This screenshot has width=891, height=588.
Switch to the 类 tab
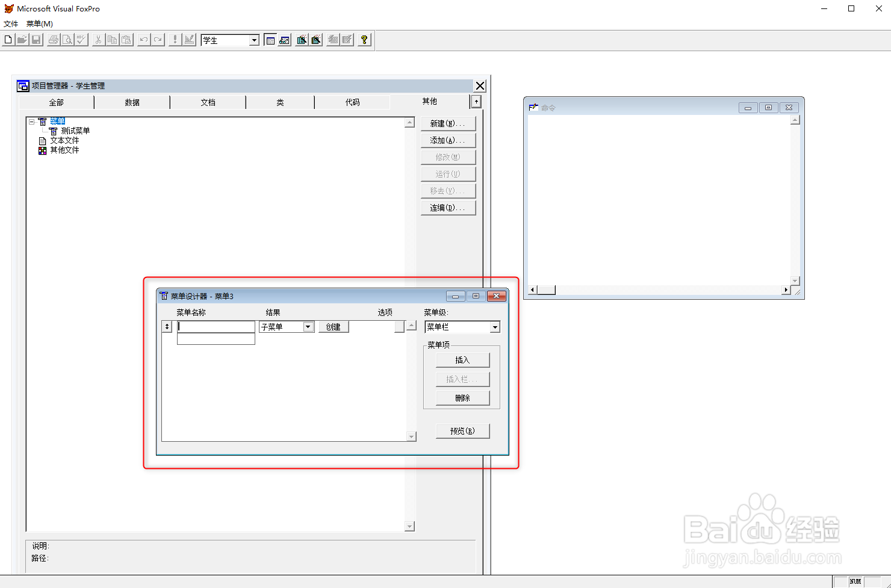point(280,102)
